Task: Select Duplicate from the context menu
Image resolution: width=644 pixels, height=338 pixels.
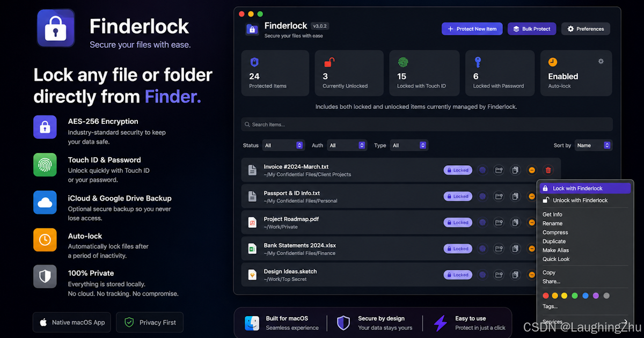Action: [554, 241]
